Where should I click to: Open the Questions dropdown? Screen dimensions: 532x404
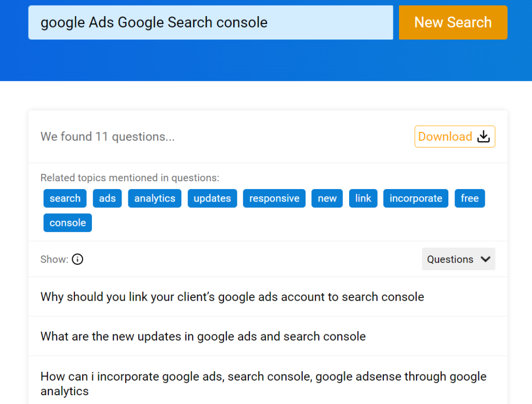click(458, 259)
